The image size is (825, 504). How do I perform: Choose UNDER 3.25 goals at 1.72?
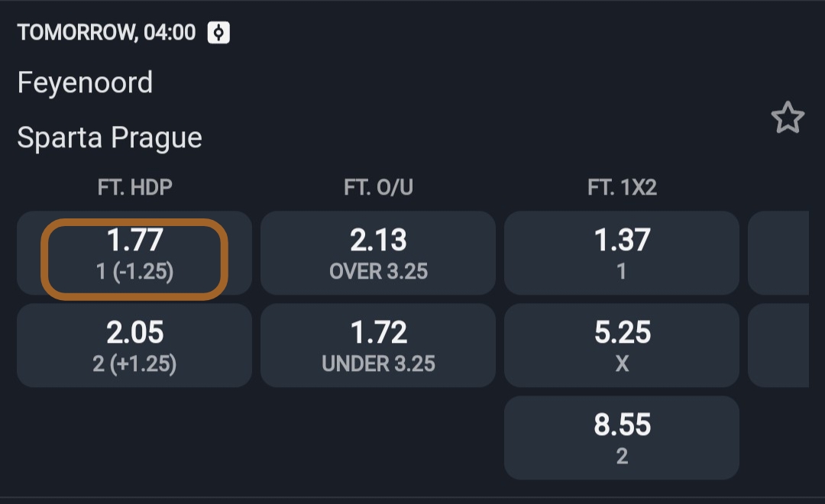pos(378,344)
